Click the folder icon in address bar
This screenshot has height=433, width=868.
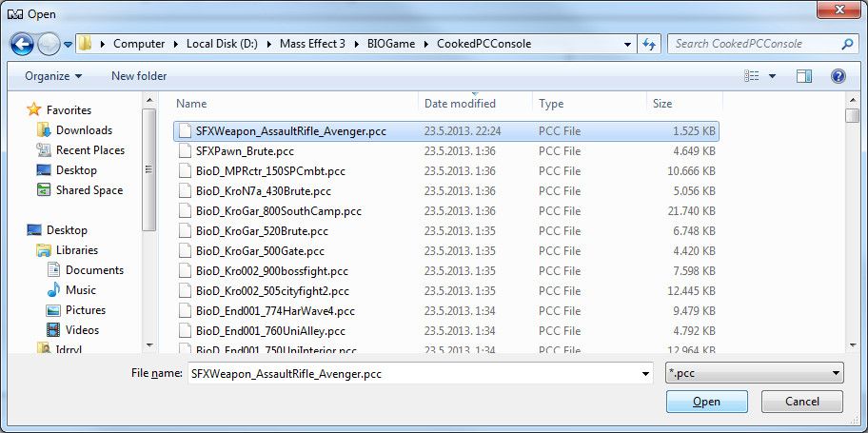(85, 44)
